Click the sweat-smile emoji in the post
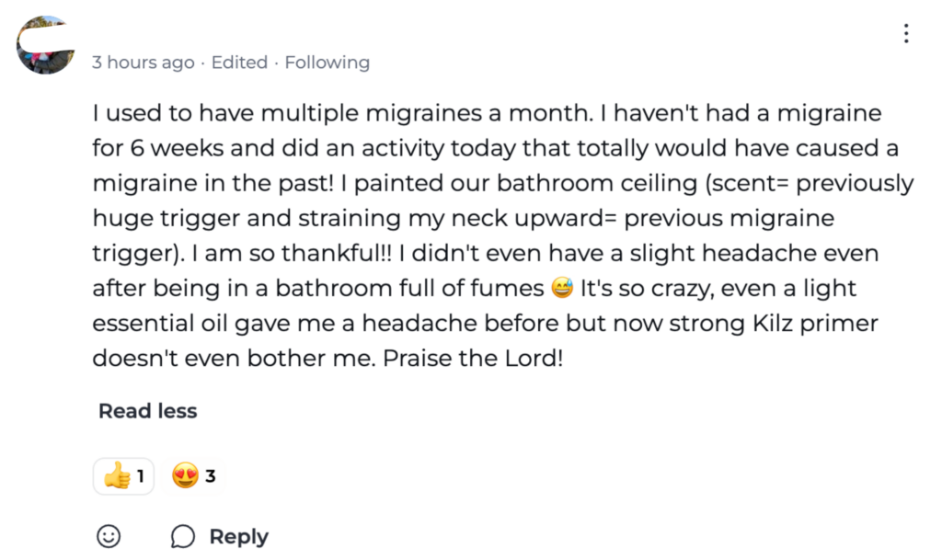Viewport: 942px width, 560px height. pos(561,289)
